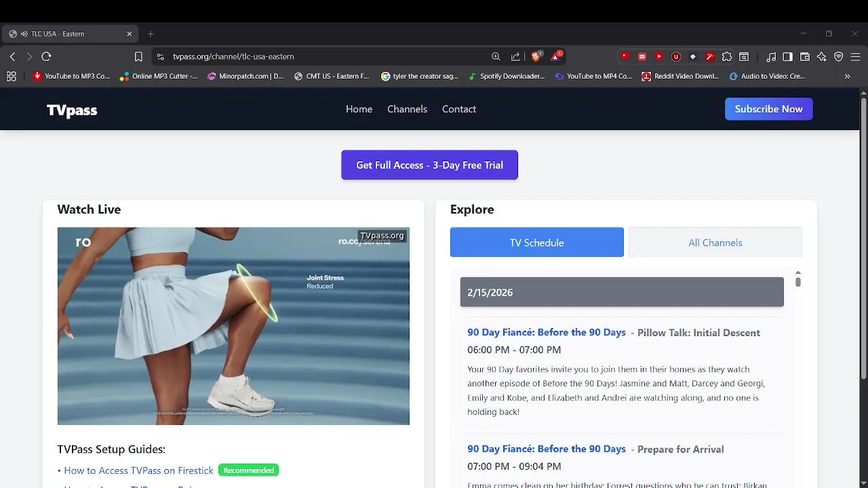Click the browser forward arrow
The image size is (868, 488).
[x=29, y=57]
